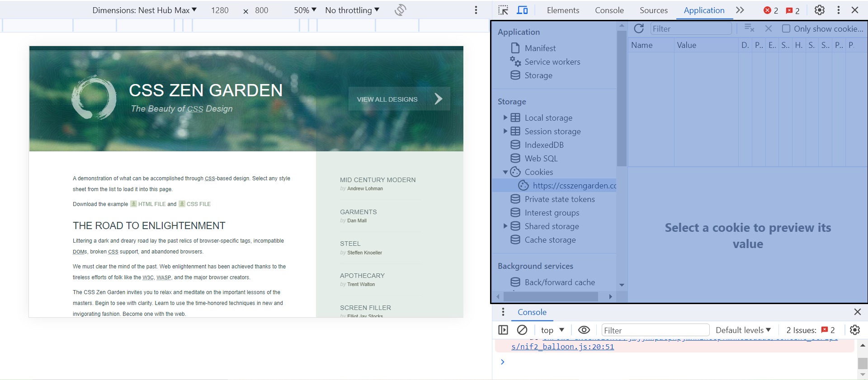Show more DevTools tabs chevron
868x380 pixels.
point(740,10)
